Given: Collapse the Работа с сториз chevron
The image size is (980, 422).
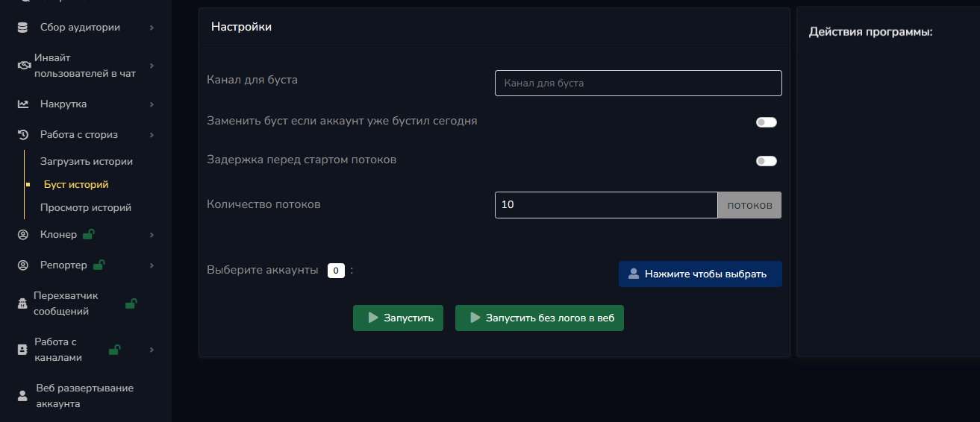Looking at the screenshot, I should coord(152,135).
